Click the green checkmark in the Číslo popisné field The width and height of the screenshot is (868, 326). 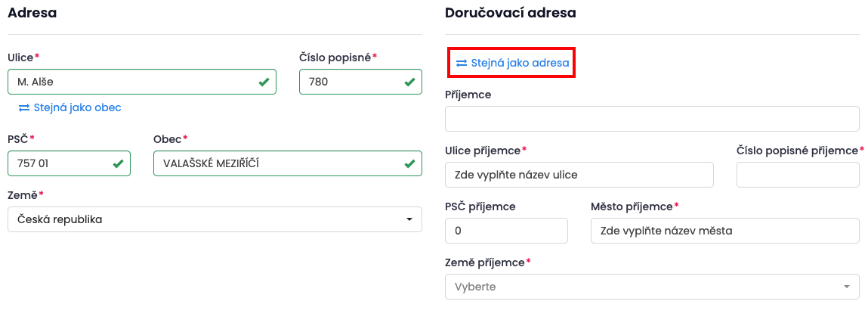[409, 82]
